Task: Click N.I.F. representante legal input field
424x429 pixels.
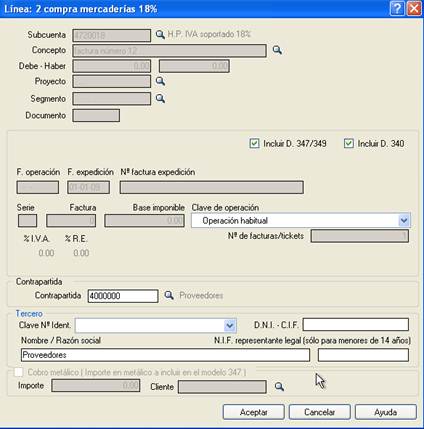Action: click(363, 355)
